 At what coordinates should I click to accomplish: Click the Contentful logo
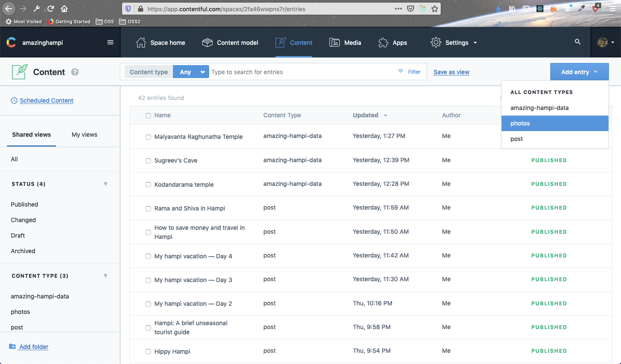click(x=11, y=42)
